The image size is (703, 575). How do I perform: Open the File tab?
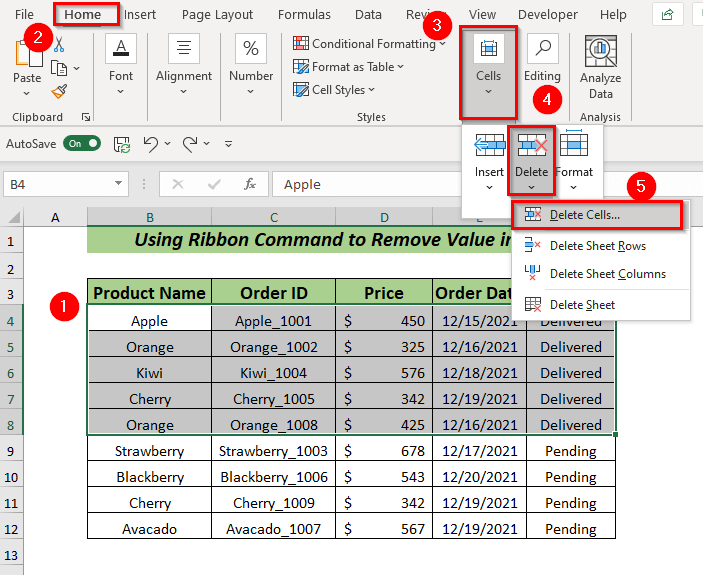click(24, 15)
